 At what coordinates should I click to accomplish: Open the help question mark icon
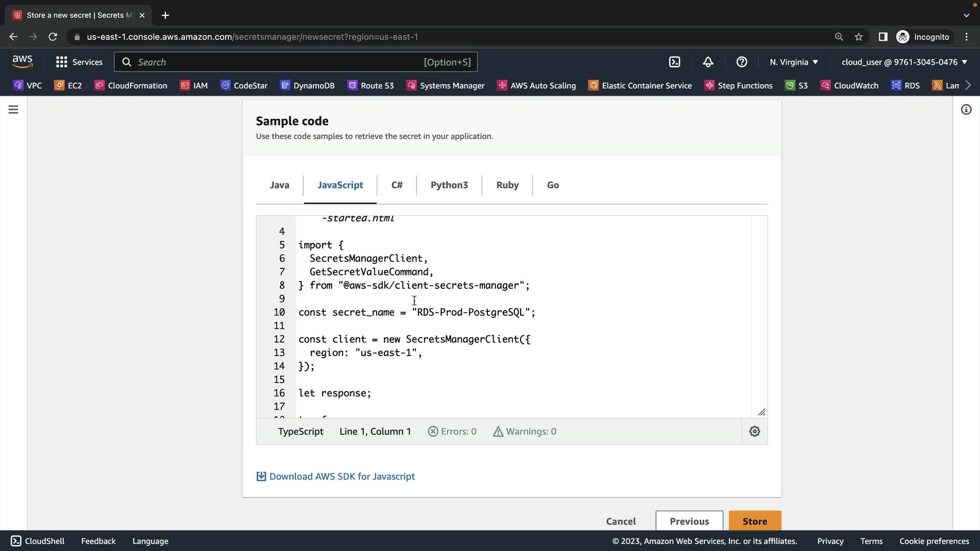click(742, 62)
